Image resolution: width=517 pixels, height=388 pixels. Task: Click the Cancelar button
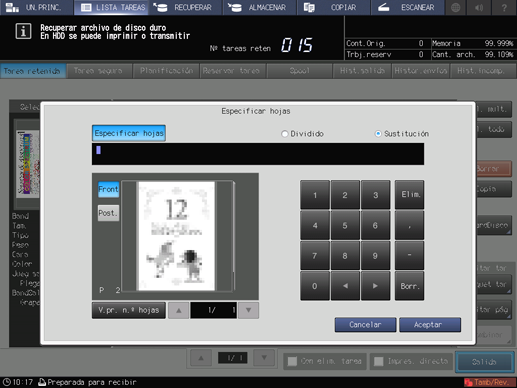365,325
